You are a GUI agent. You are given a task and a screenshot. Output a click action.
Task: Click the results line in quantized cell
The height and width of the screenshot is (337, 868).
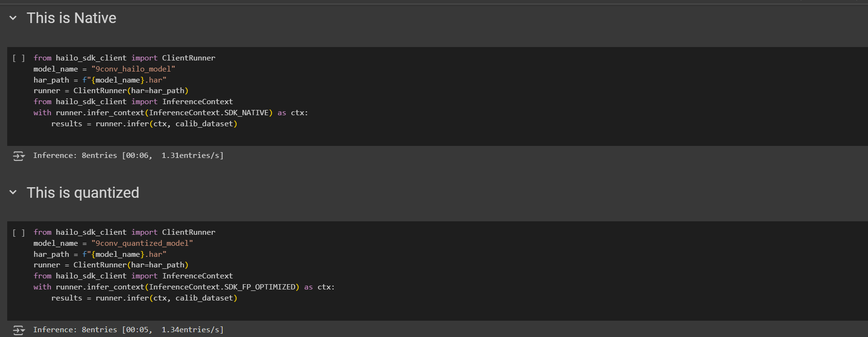click(x=144, y=298)
